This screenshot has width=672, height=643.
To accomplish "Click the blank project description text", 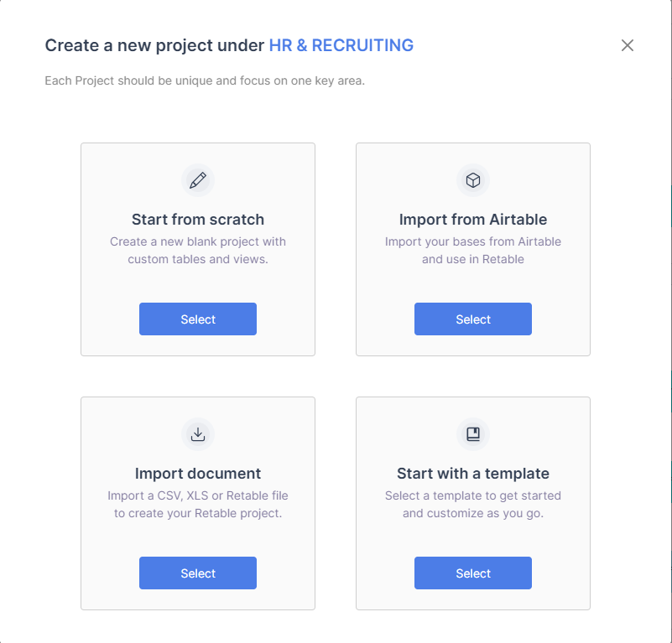I will [x=198, y=251].
